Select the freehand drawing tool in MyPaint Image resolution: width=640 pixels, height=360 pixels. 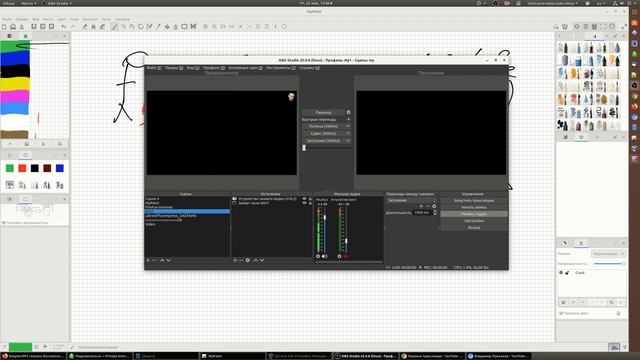click(115, 27)
